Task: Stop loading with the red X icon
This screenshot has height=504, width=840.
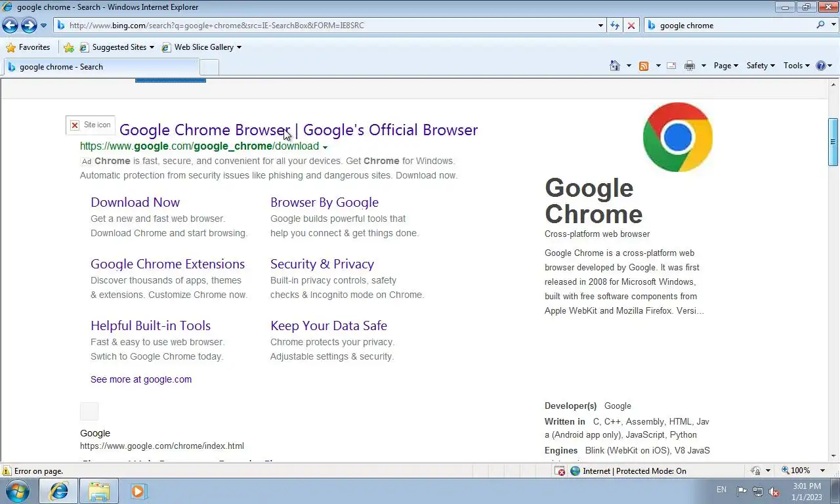Action: (631, 26)
